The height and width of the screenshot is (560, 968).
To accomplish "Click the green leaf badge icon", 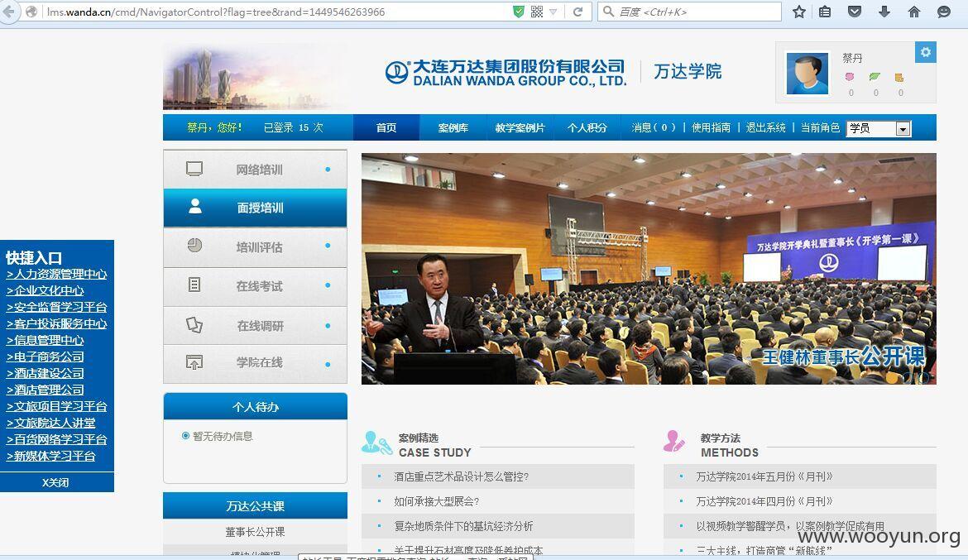I will 875,77.
